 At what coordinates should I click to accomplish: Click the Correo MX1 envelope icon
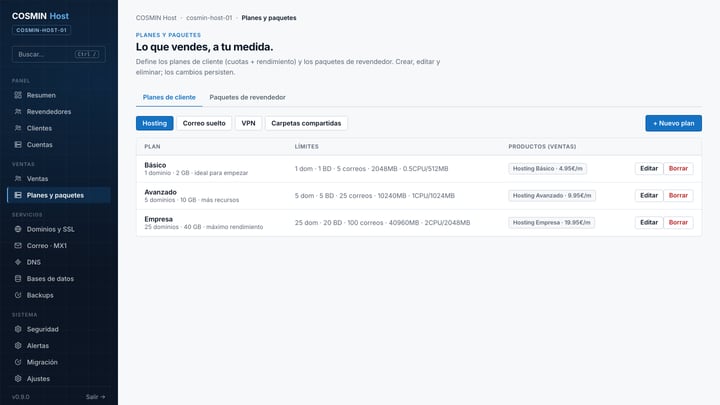18,246
